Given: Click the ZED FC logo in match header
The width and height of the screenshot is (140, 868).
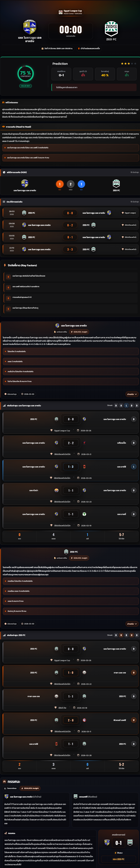Looking at the screenshot, I should pyautogui.click(x=111, y=29).
